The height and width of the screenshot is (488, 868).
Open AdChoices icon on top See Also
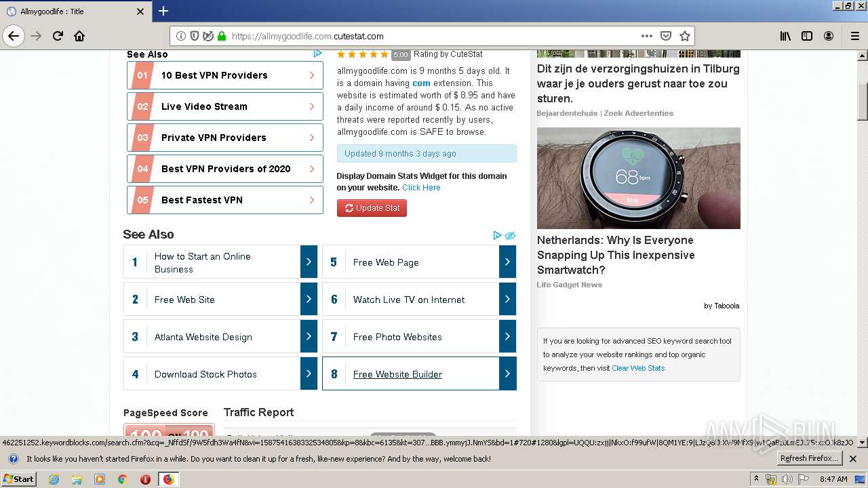(317, 54)
